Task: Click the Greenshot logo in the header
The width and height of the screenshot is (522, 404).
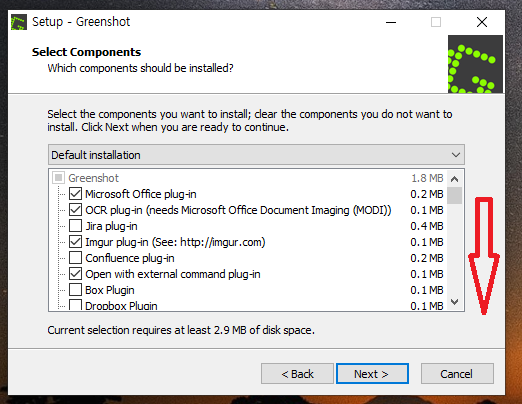Action: click(475, 64)
